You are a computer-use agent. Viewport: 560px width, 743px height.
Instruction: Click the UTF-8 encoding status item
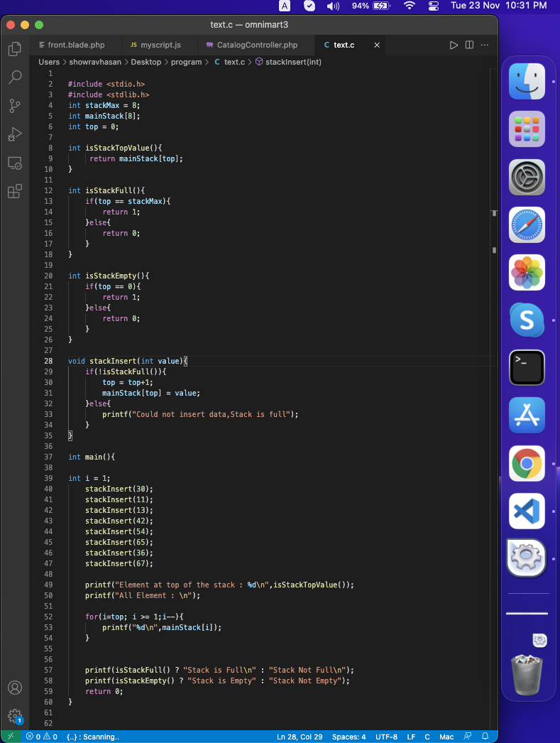point(386,737)
